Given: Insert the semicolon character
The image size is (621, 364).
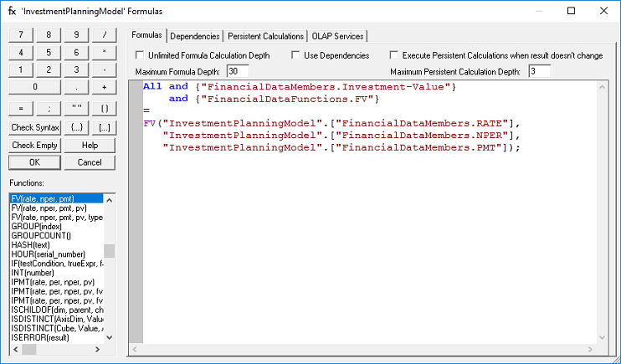Looking at the screenshot, I should [49, 109].
